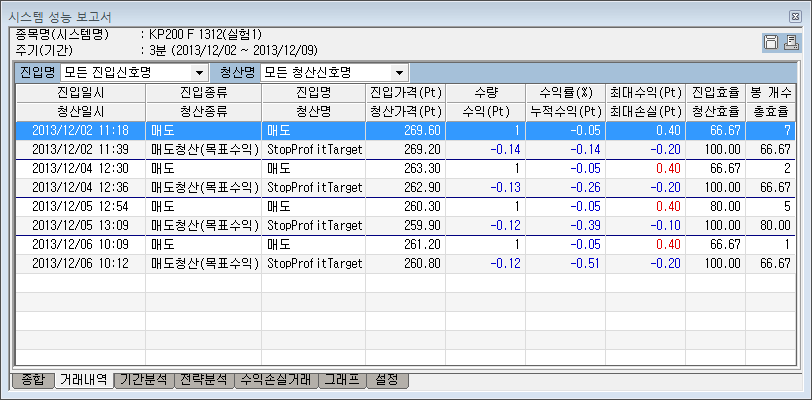Open the 청산명 exit signal dropdown
This screenshot has height=400, width=812.
(400, 73)
